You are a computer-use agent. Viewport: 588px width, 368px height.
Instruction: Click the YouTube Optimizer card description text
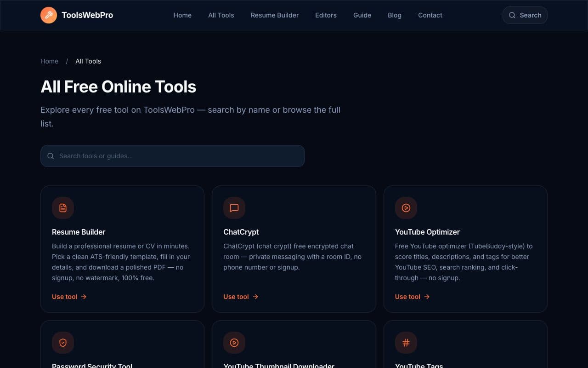(x=464, y=262)
